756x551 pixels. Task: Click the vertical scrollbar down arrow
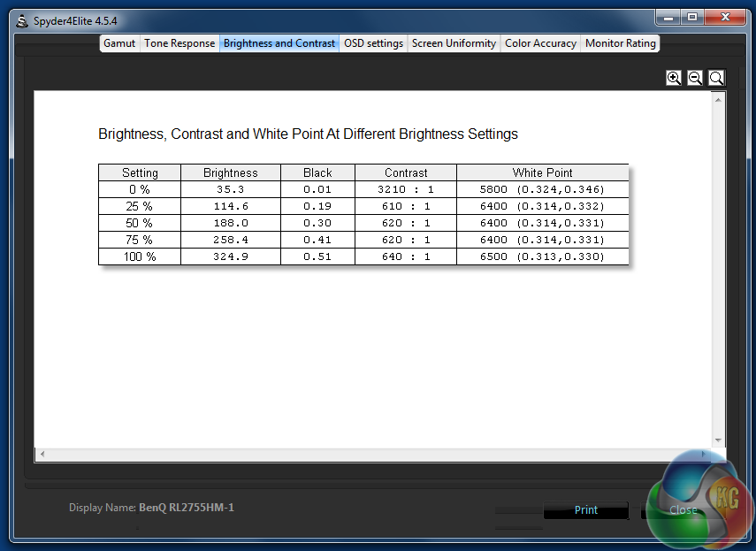click(x=718, y=440)
